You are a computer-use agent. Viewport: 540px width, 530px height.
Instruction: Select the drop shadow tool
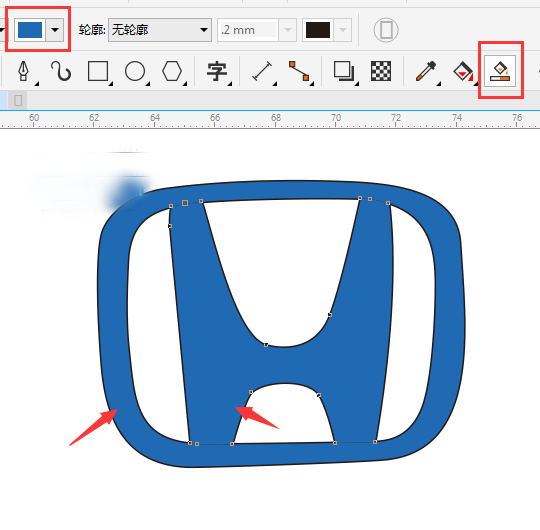[x=344, y=71]
